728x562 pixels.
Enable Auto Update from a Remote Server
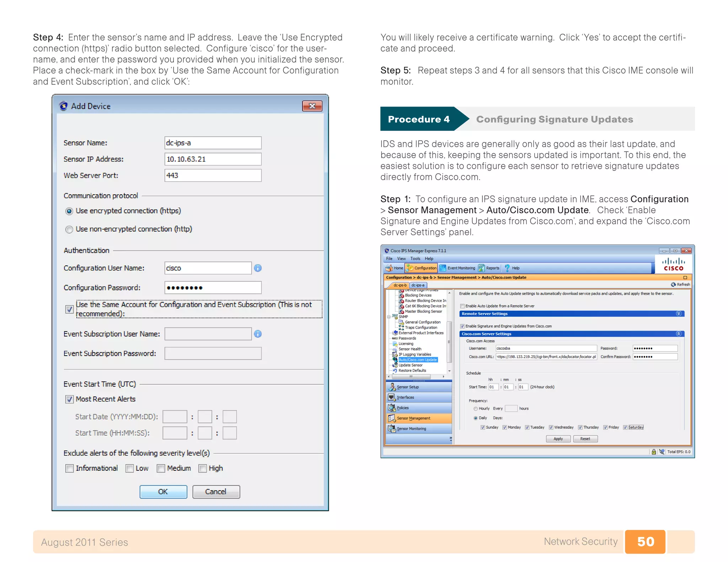462,306
